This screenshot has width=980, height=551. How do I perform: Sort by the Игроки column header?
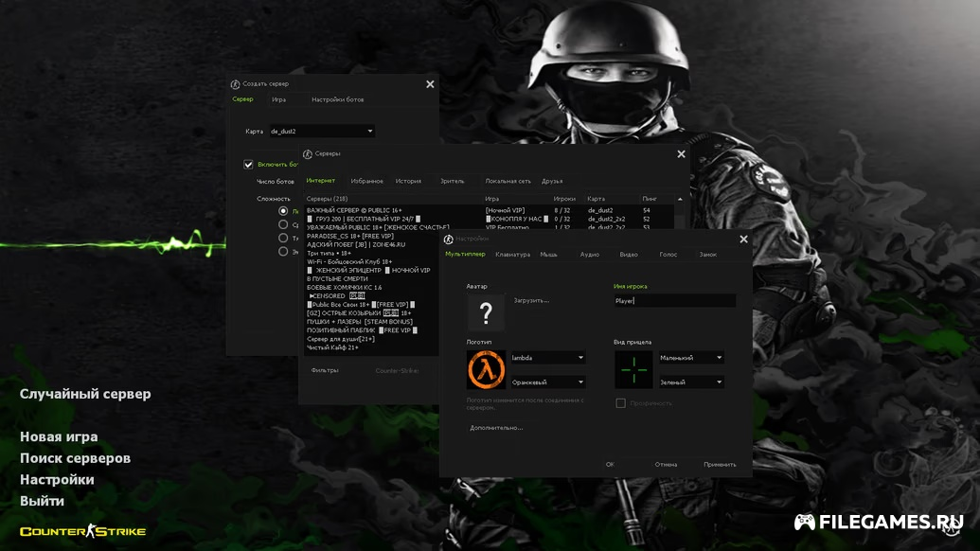click(564, 199)
